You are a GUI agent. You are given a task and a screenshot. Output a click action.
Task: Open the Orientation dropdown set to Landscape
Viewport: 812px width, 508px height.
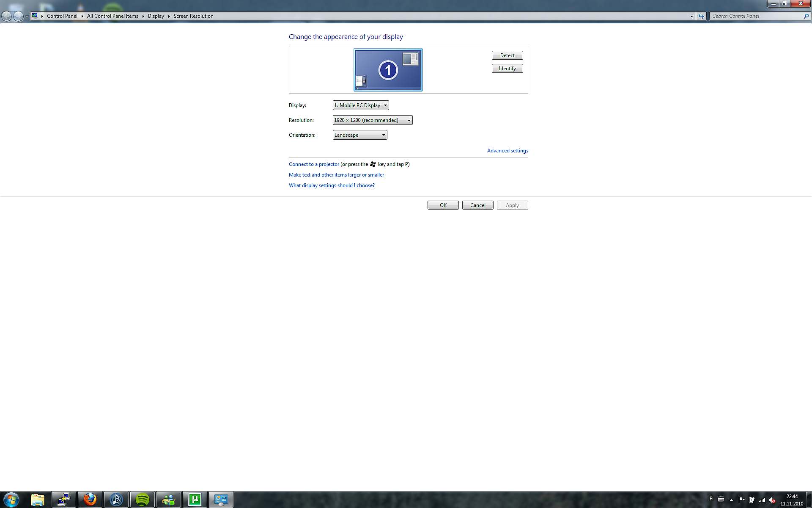click(x=359, y=135)
